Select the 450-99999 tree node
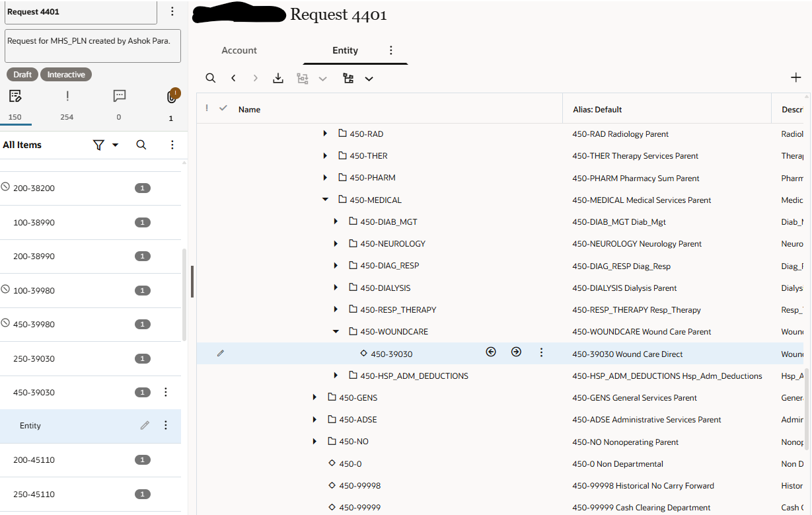This screenshot has height=515, width=812. coord(359,508)
